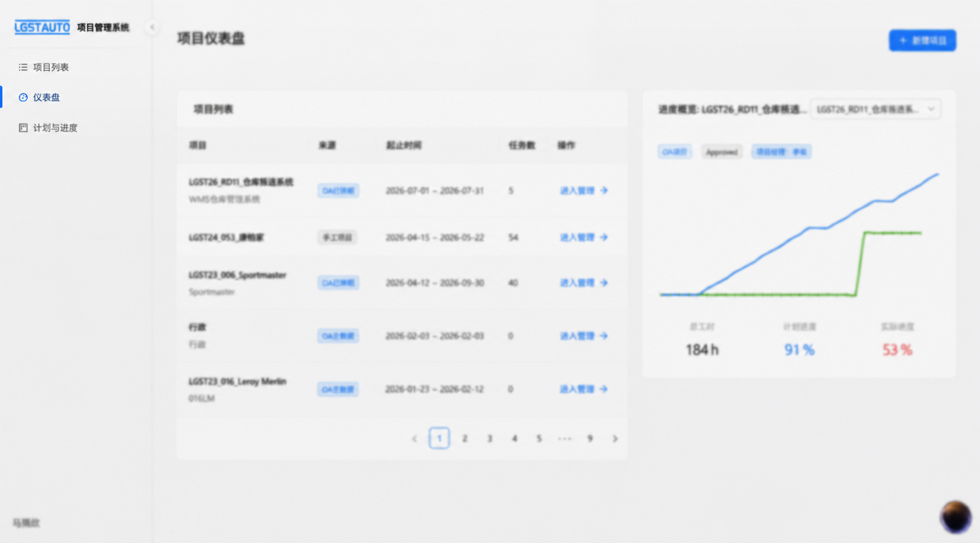Click the dark round floating button at bottom right
This screenshot has height=543, width=980.
(x=956, y=517)
